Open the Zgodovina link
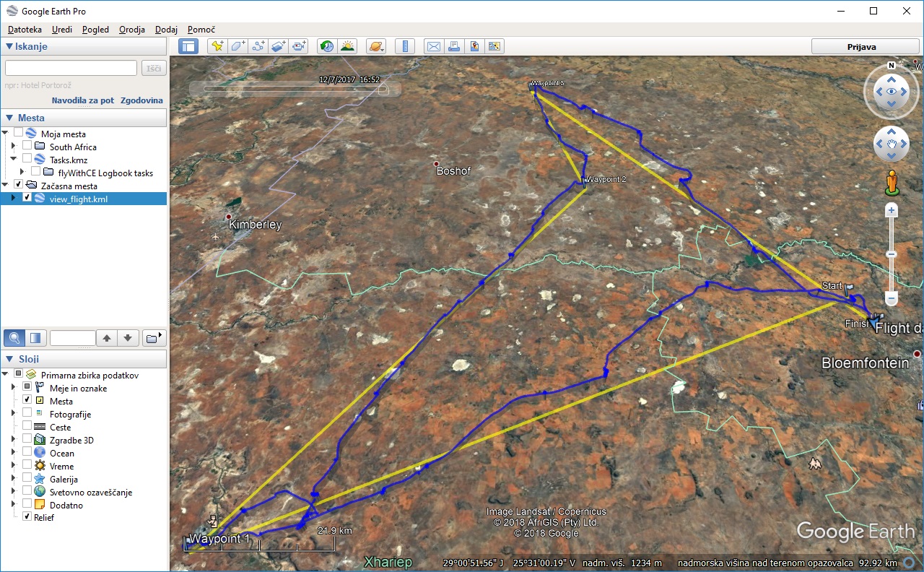Screen dimensions: 924x572 pos(141,100)
